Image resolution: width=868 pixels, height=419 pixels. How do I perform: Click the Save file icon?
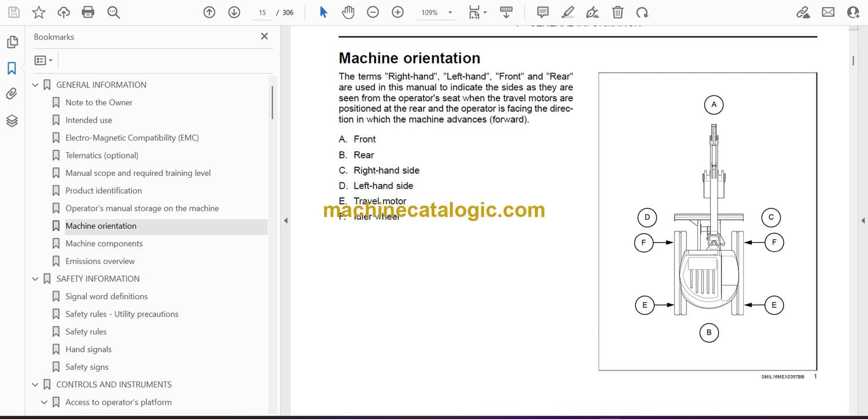(14, 12)
